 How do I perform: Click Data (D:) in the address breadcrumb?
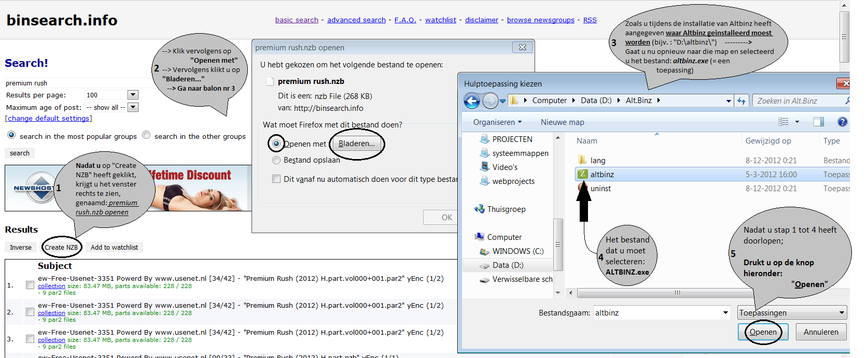596,101
